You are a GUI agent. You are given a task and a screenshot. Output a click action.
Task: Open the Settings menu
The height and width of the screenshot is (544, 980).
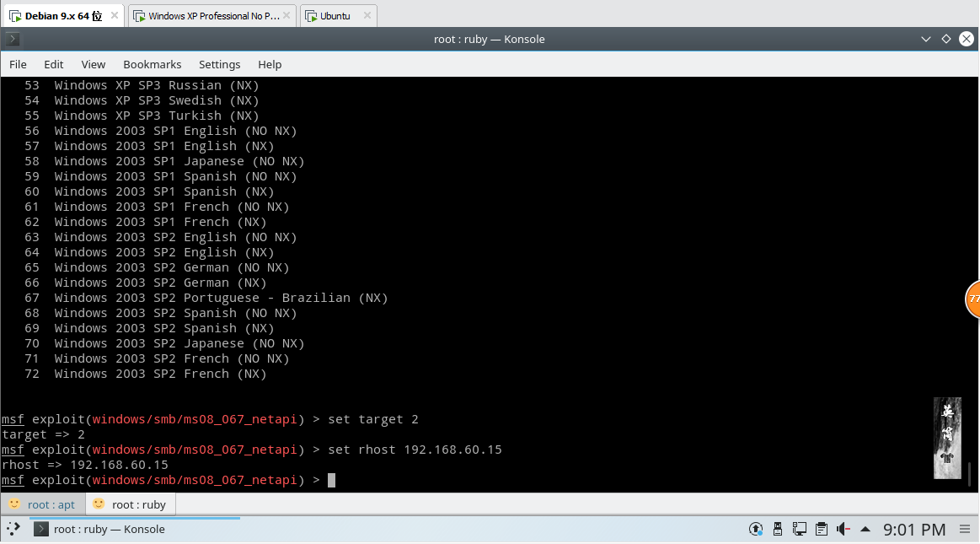pyautogui.click(x=219, y=64)
